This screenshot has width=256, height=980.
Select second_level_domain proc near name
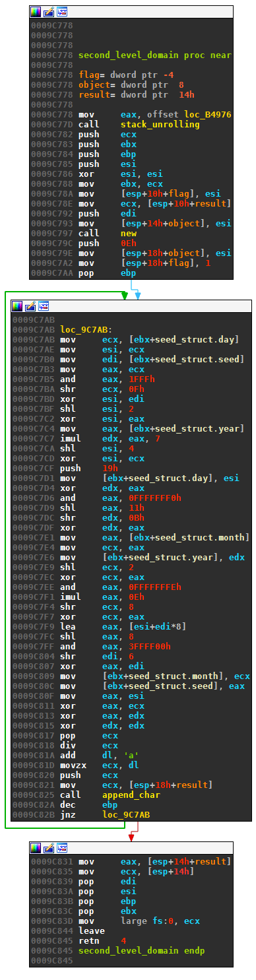point(154,55)
